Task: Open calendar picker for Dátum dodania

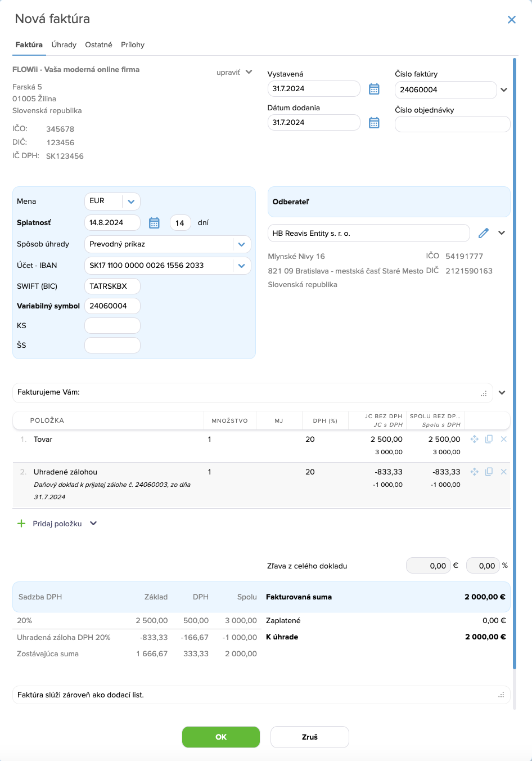Action: [374, 123]
